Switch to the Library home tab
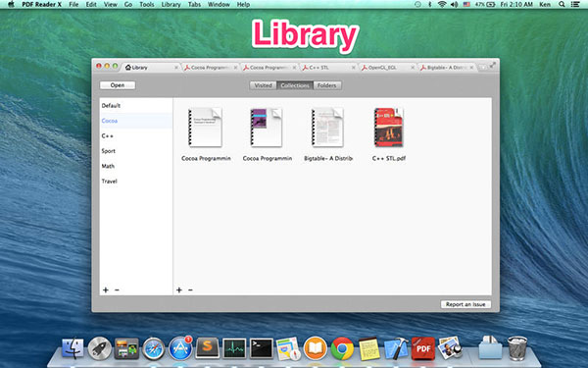The image size is (588, 368). [149, 68]
